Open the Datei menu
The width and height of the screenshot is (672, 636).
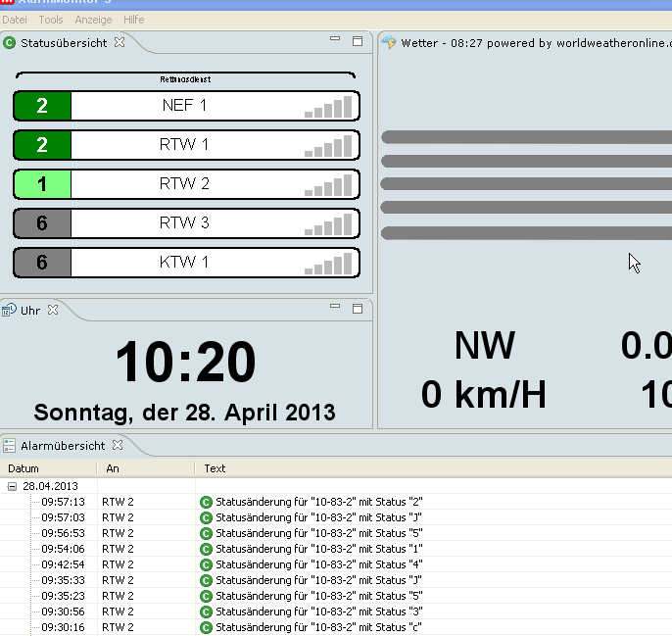(x=15, y=20)
